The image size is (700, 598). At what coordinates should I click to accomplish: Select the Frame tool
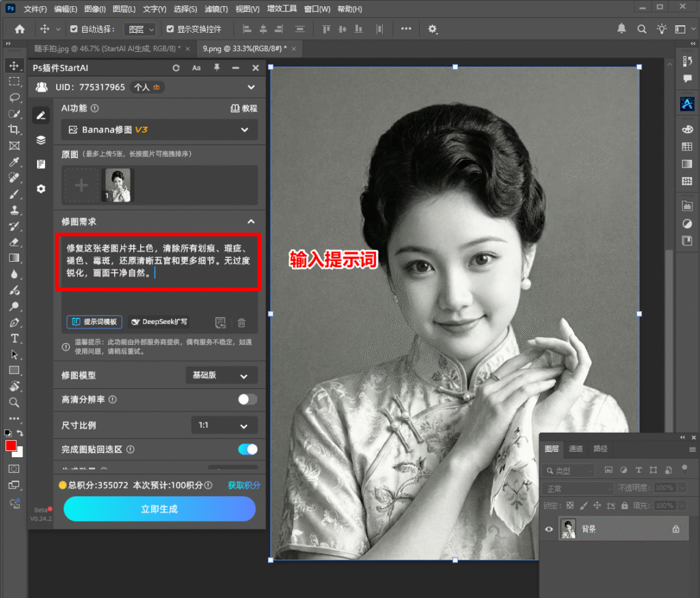click(x=14, y=146)
